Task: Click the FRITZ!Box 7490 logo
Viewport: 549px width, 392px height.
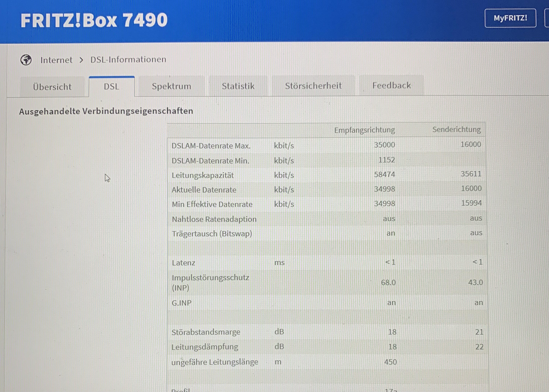Action: [94, 20]
